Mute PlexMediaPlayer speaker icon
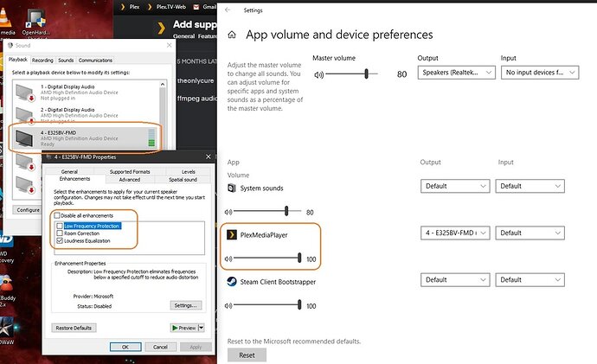The image size is (597, 364). click(228, 259)
